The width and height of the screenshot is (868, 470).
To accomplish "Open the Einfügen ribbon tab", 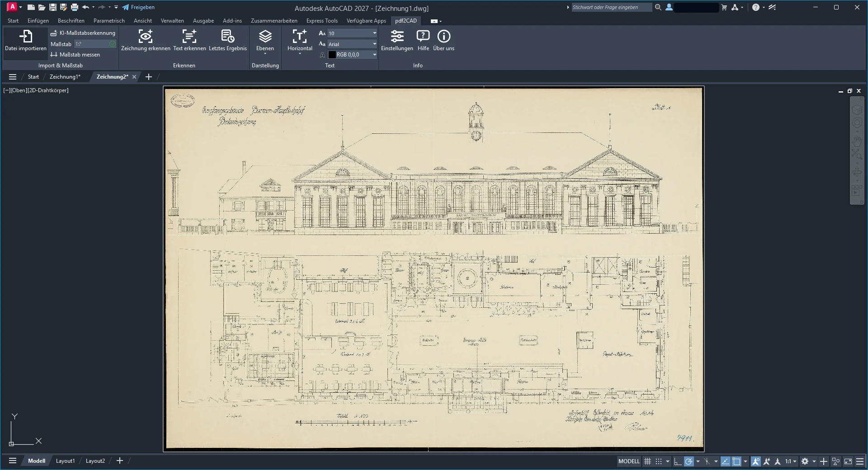I will 38,21.
